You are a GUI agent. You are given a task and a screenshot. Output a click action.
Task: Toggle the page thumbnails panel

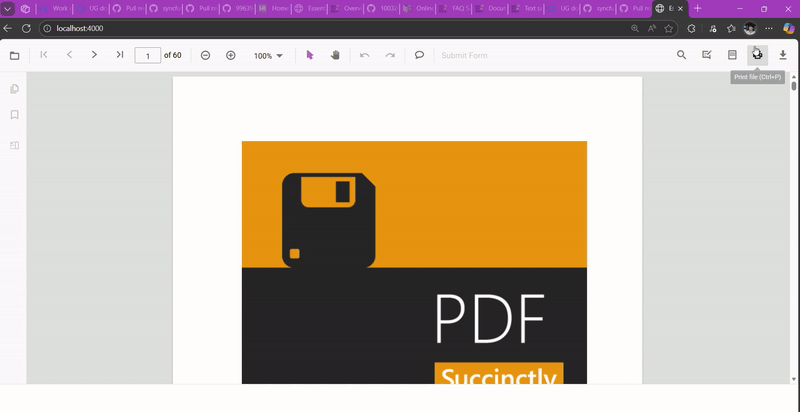(15, 89)
